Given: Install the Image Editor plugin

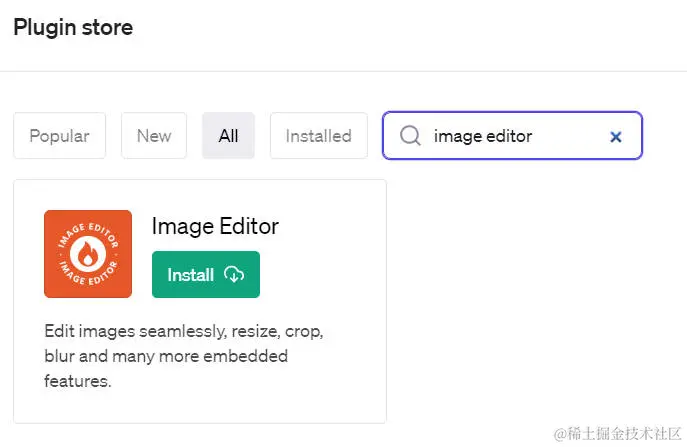Looking at the screenshot, I should [x=205, y=274].
